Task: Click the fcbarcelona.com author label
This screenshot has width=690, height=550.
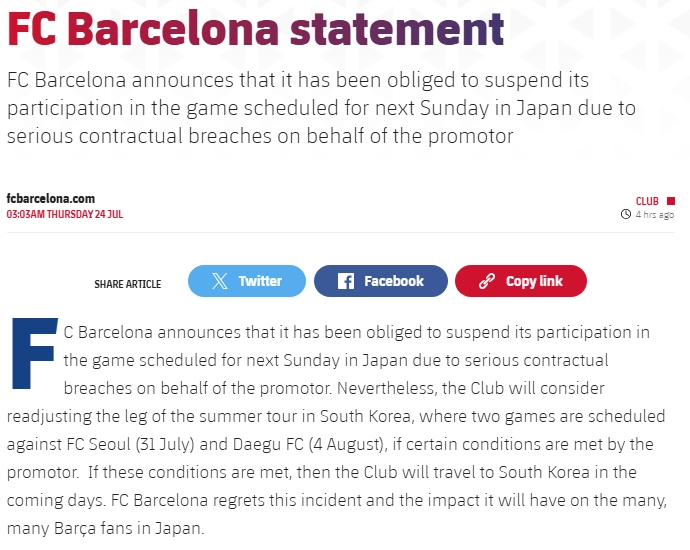Action: [51, 198]
